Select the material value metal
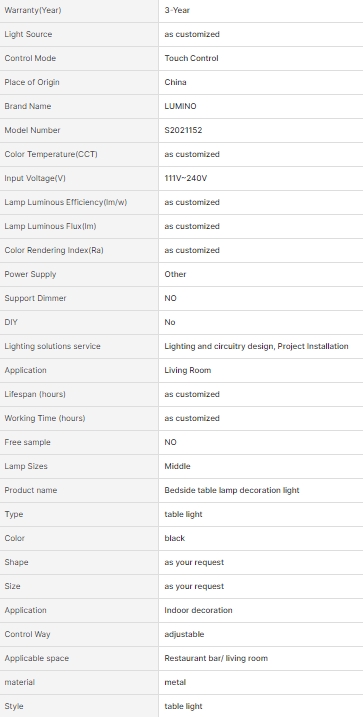The height and width of the screenshot is (717, 363). [175, 682]
